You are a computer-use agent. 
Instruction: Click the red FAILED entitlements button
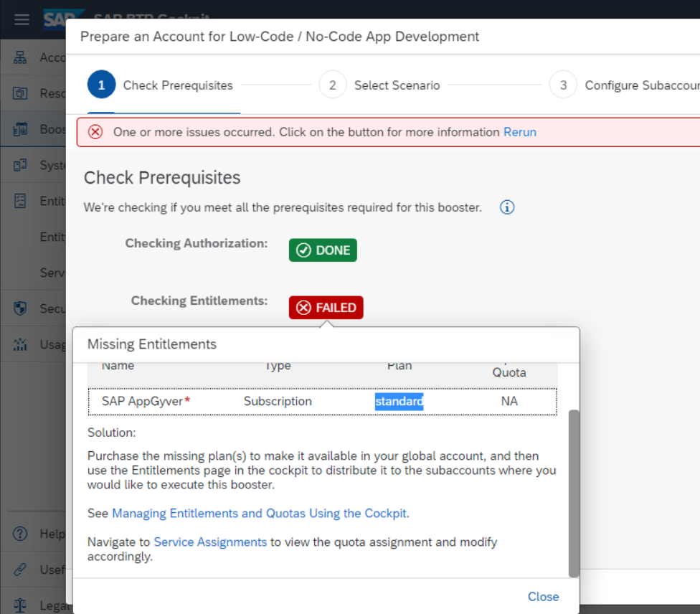[x=326, y=308]
